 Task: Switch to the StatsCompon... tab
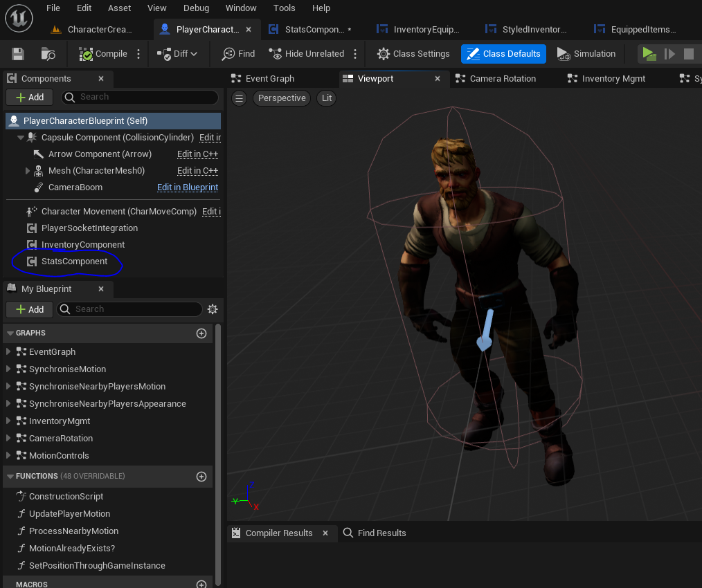click(x=310, y=30)
